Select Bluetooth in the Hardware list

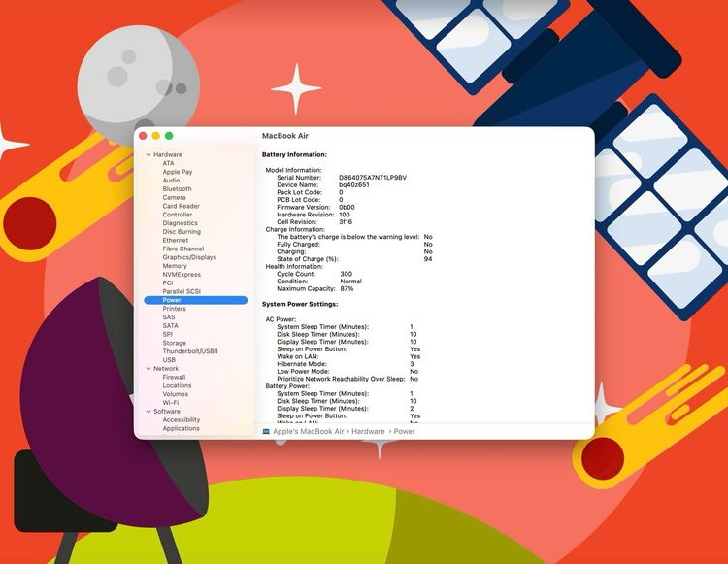[x=177, y=189]
